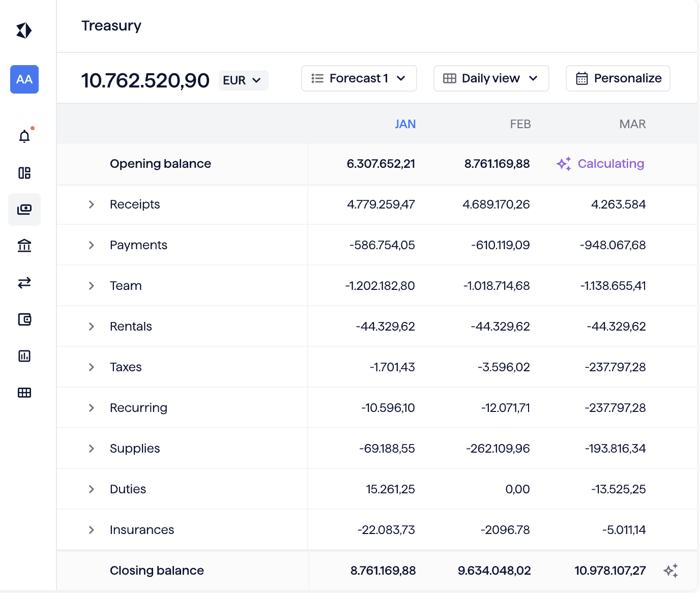Viewport: 700px width, 593px height.
Task: Open the transfers arrows icon
Action: (x=24, y=283)
